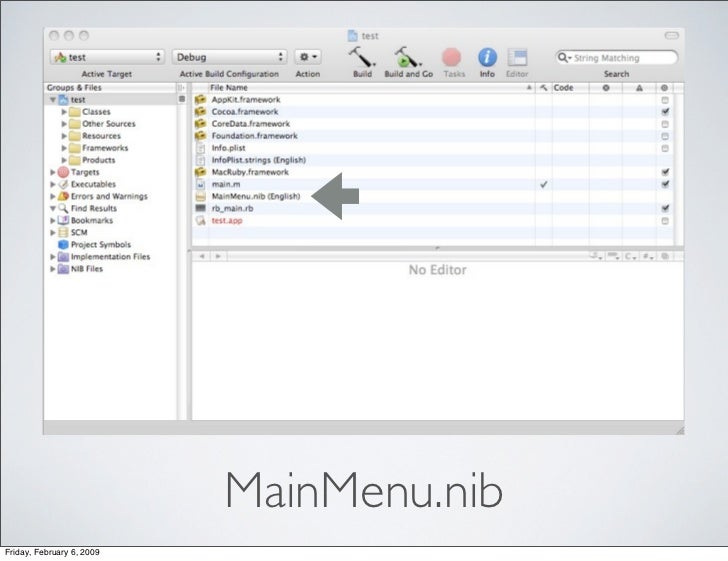Image resolution: width=728 pixels, height=561 pixels.
Task: Open the Active Target test popup
Action: point(107,57)
